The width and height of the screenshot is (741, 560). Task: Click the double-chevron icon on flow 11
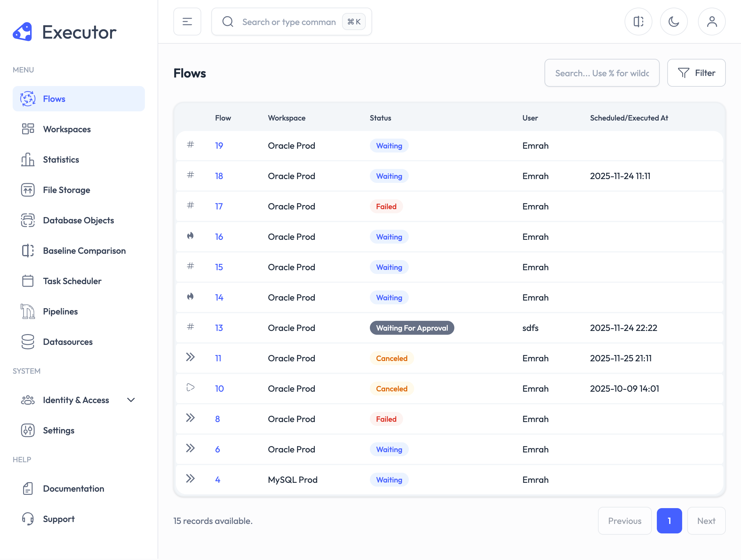(x=190, y=358)
